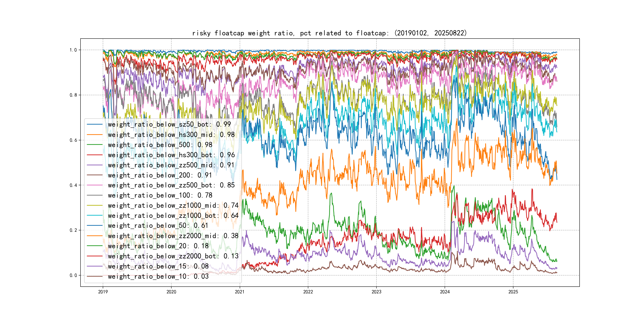Image resolution: width=644 pixels, height=322 pixels.
Task: Click the weight_ratio_below_10 legend label
Action: pos(158,276)
